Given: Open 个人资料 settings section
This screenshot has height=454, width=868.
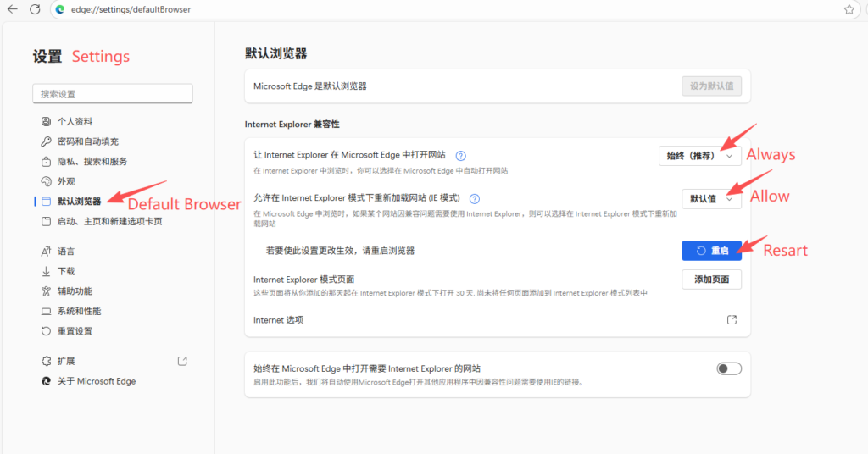Looking at the screenshot, I should pos(75,121).
